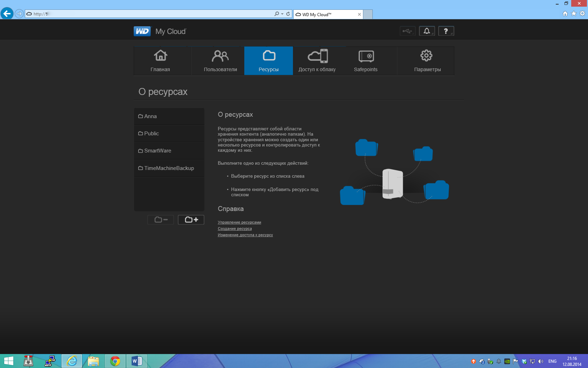Image resolution: width=588 pixels, height=368 pixels.
Task: Click the Справка heading
Action: click(x=231, y=209)
